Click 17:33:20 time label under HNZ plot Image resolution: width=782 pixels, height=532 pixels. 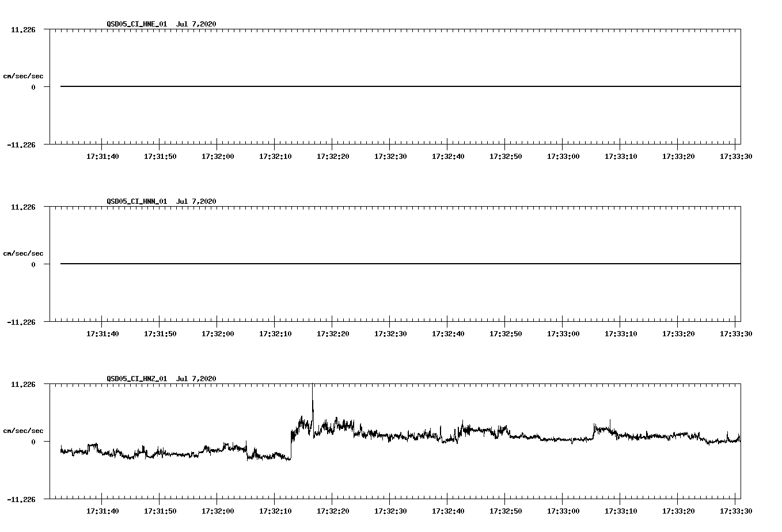pyautogui.click(x=678, y=511)
